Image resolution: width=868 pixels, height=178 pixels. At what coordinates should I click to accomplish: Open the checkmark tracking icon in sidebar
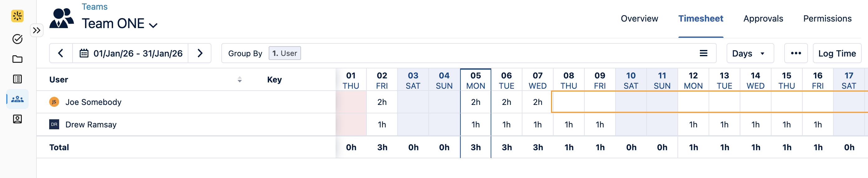[x=17, y=39]
